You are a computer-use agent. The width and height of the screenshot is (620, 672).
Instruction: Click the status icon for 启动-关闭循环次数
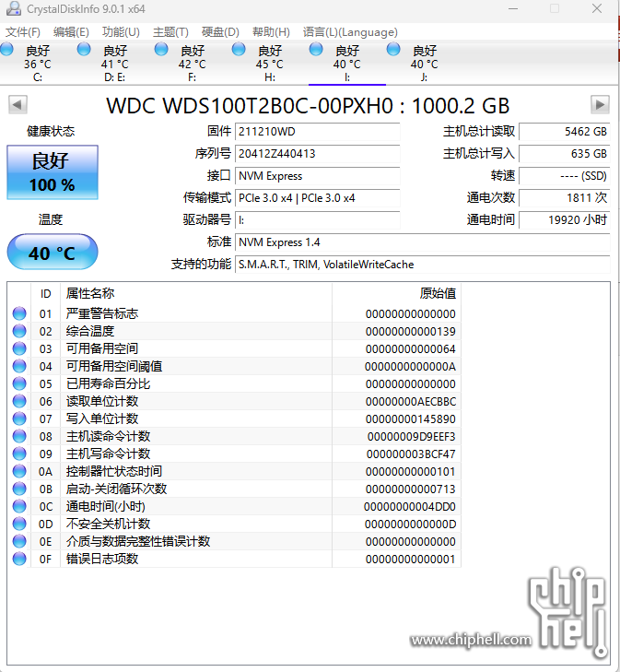pos(19,489)
